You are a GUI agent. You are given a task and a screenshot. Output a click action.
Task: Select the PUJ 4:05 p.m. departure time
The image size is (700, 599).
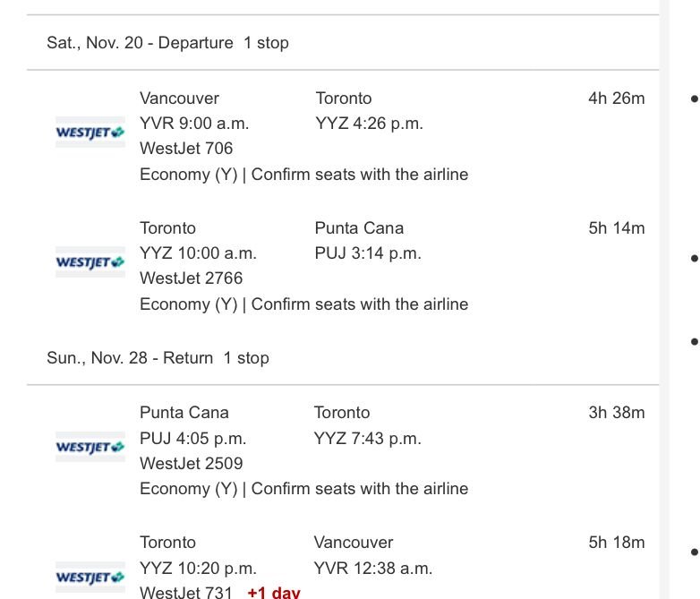(x=192, y=439)
